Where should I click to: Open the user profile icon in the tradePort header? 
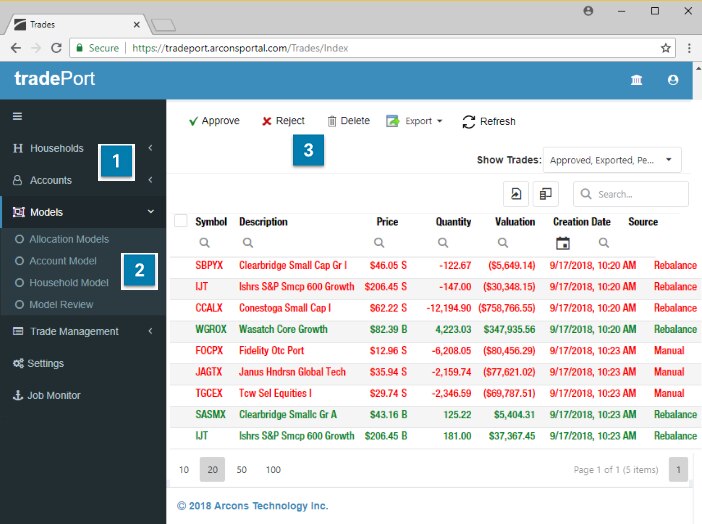pos(672,80)
